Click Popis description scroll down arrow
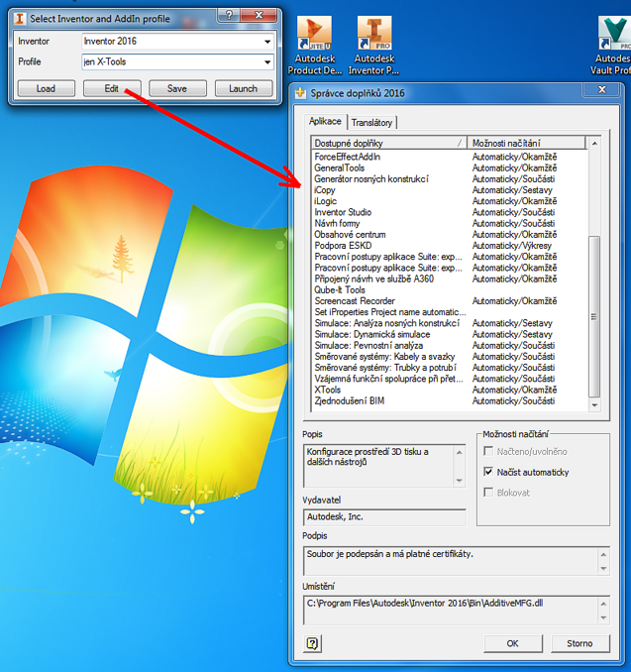This screenshot has height=672, width=631. (460, 481)
